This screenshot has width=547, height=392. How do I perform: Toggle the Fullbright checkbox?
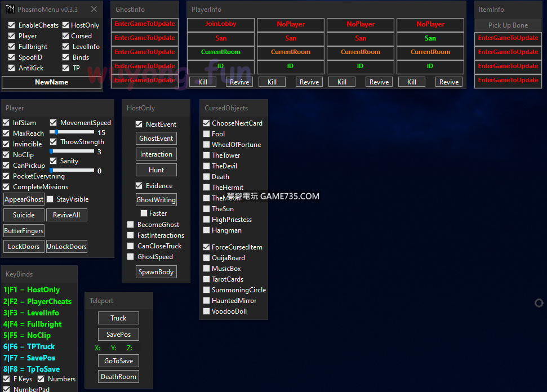click(x=12, y=47)
